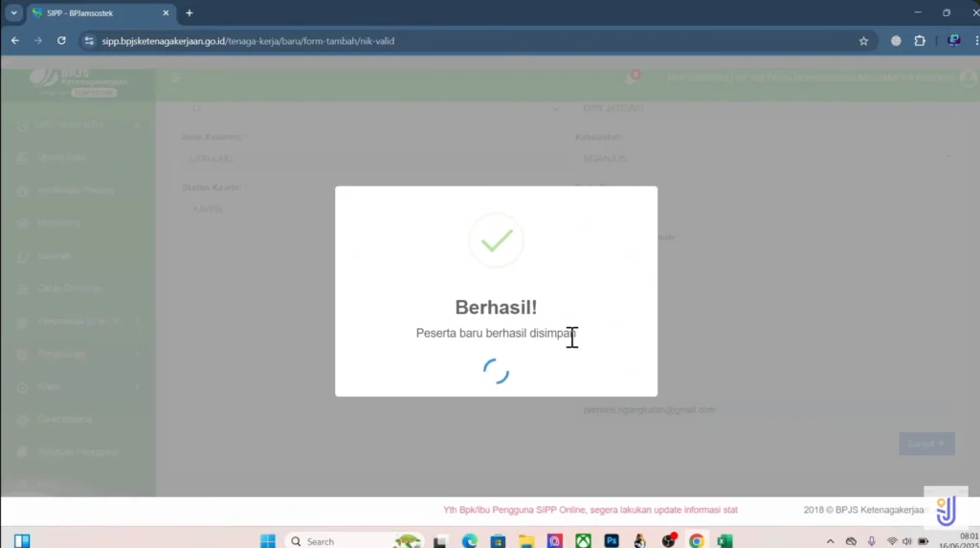Open the Xbox app from the taskbar

[x=583, y=541]
